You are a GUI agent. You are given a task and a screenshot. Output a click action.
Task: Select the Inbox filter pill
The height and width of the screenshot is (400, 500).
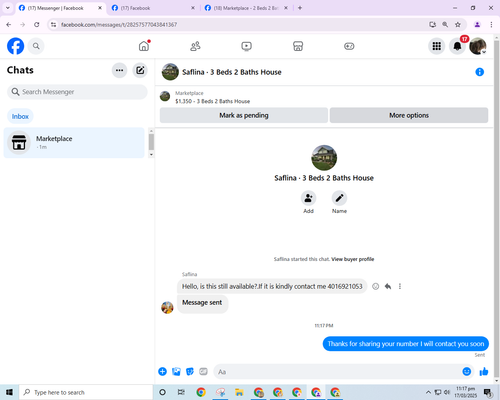(x=20, y=116)
